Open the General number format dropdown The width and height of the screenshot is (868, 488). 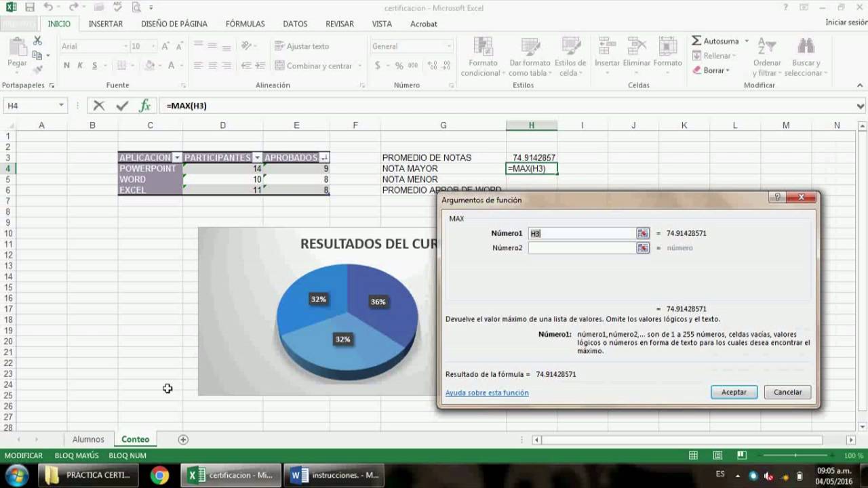pos(448,46)
